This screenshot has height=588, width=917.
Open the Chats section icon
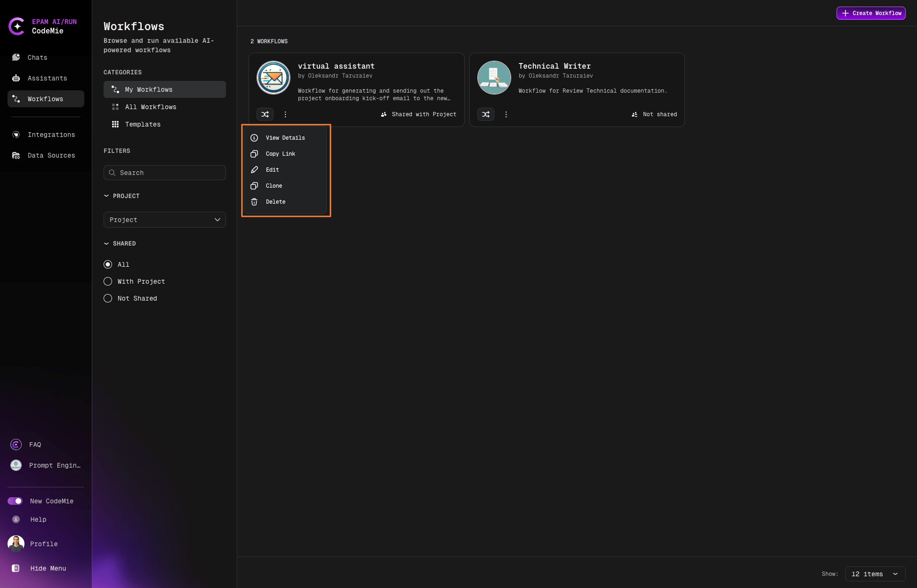16,57
